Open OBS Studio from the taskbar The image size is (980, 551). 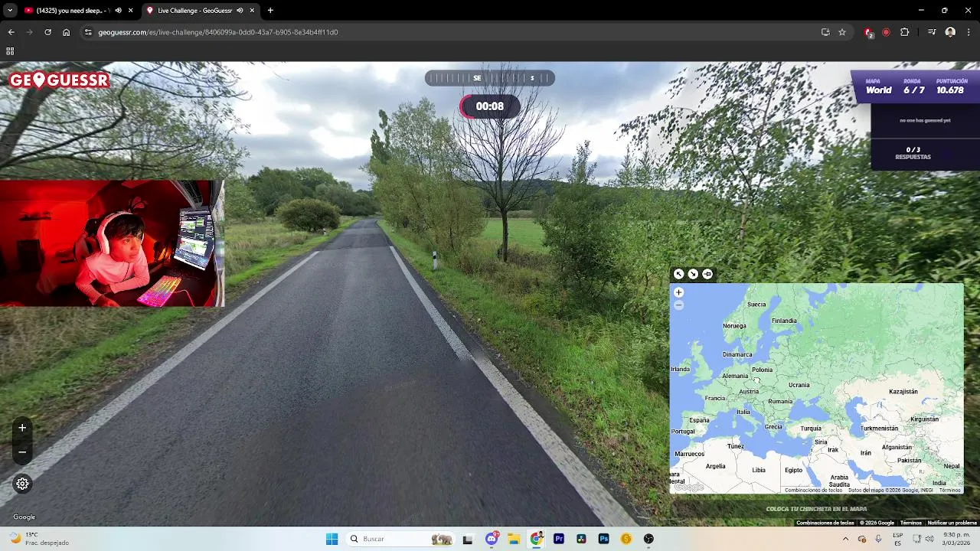click(x=648, y=539)
